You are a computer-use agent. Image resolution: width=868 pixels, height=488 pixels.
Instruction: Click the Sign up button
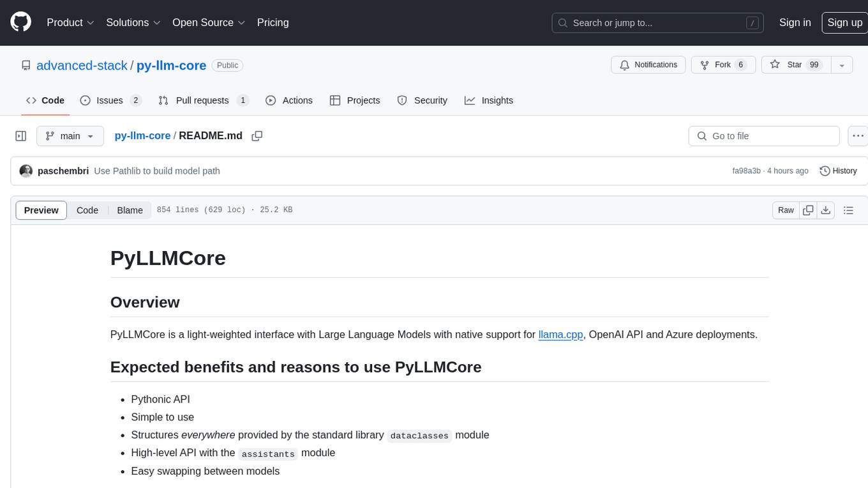click(844, 22)
